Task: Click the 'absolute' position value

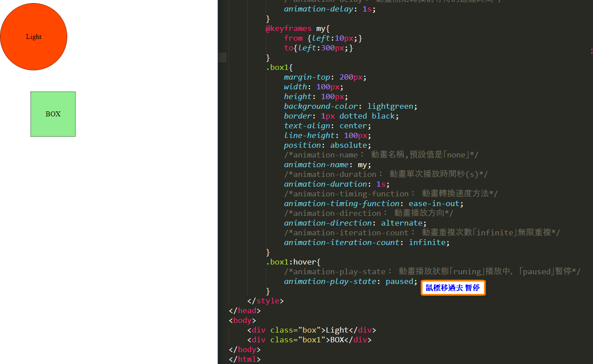Action: click(348, 145)
